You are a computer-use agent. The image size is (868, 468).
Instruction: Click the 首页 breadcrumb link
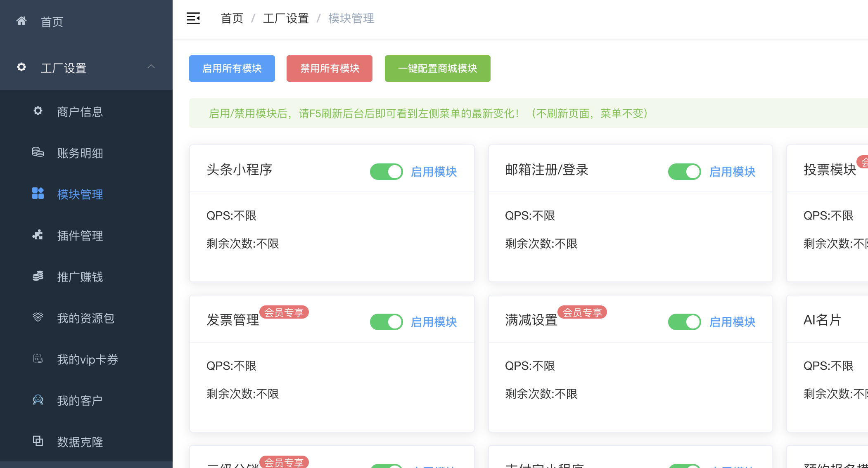(x=232, y=18)
